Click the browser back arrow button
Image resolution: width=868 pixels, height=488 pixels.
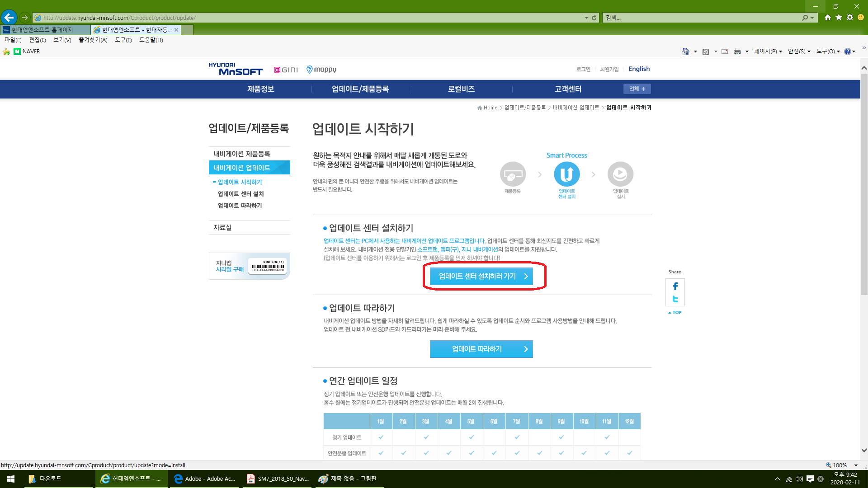click(9, 18)
